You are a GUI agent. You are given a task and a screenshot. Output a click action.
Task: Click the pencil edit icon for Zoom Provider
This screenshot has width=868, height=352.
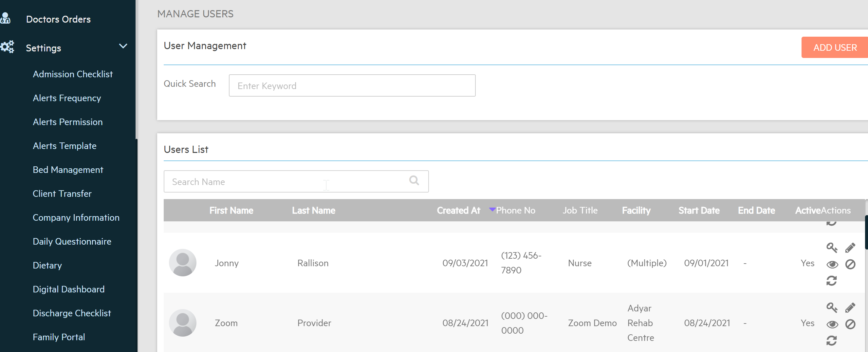(x=850, y=307)
